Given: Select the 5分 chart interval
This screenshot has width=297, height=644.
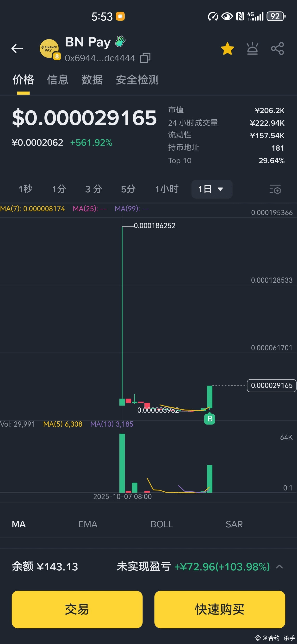Looking at the screenshot, I should 128,189.
